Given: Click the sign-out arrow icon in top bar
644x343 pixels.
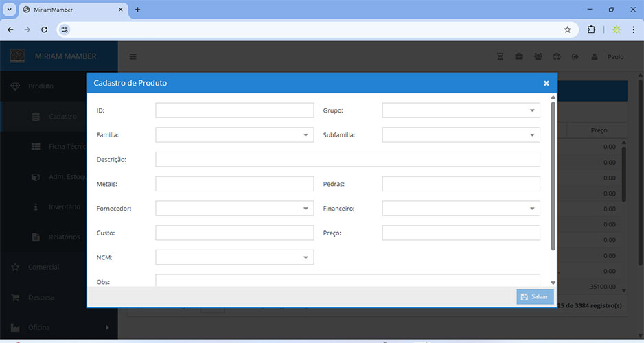Looking at the screenshot, I should [x=575, y=57].
